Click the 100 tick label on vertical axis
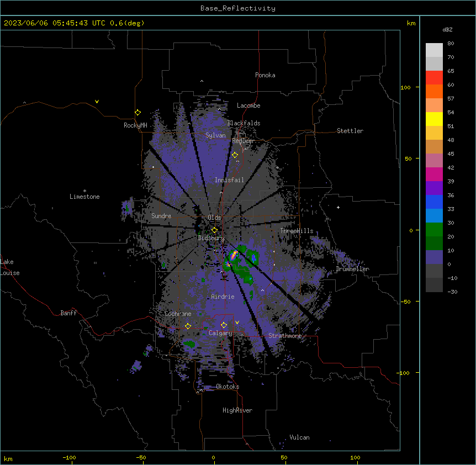The image size is (476, 465). click(405, 87)
